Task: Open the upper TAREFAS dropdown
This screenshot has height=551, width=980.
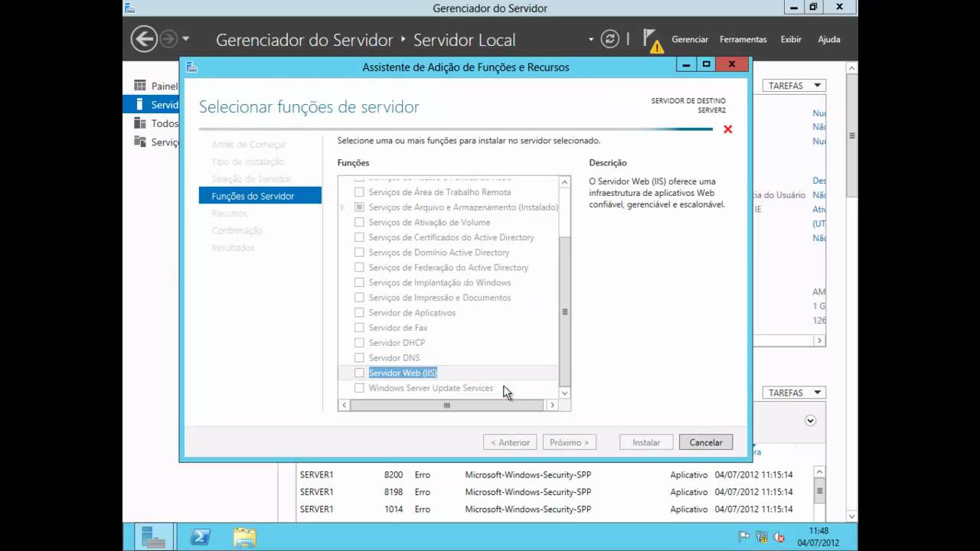Action: (794, 86)
